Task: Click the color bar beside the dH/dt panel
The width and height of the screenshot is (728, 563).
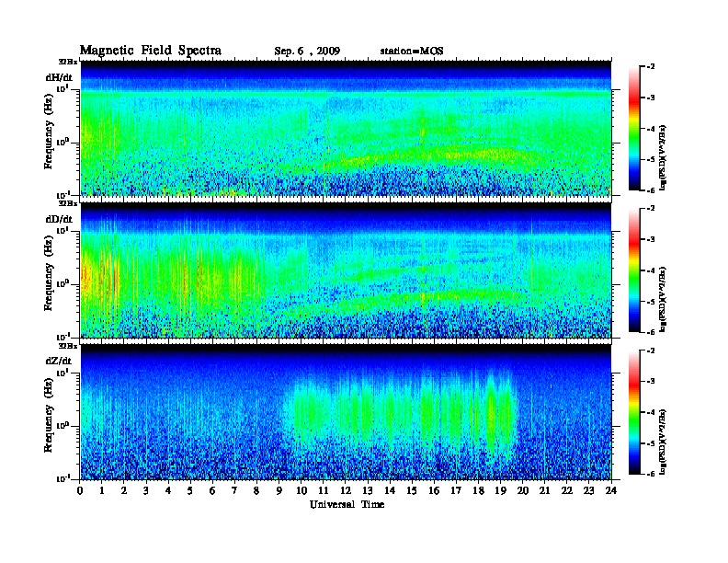Action: 634,128
